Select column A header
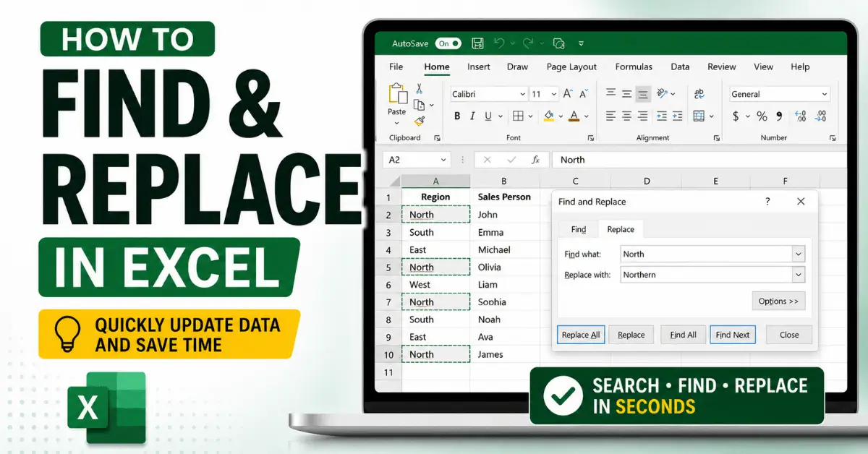Viewport: 868px width, 454px height. (435, 181)
